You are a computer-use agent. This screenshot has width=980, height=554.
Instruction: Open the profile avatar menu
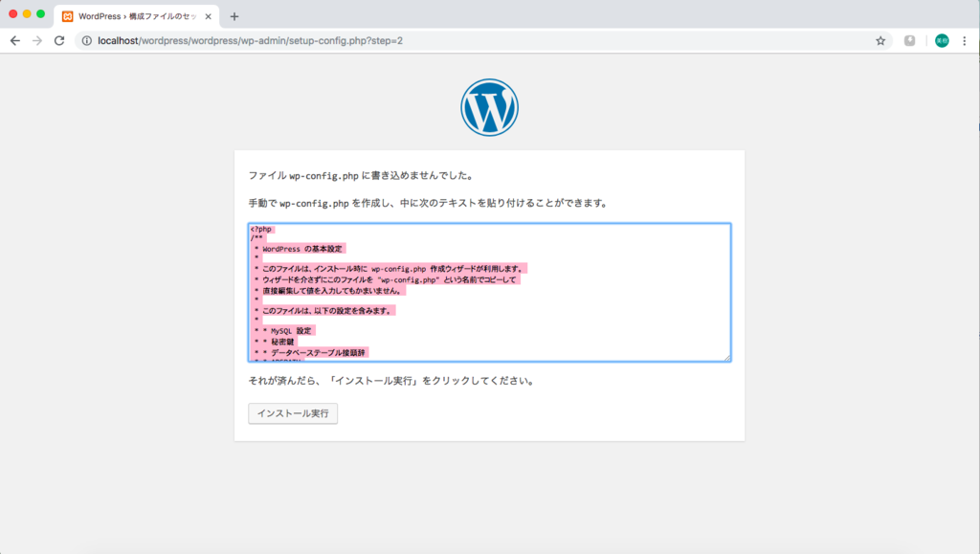click(941, 41)
